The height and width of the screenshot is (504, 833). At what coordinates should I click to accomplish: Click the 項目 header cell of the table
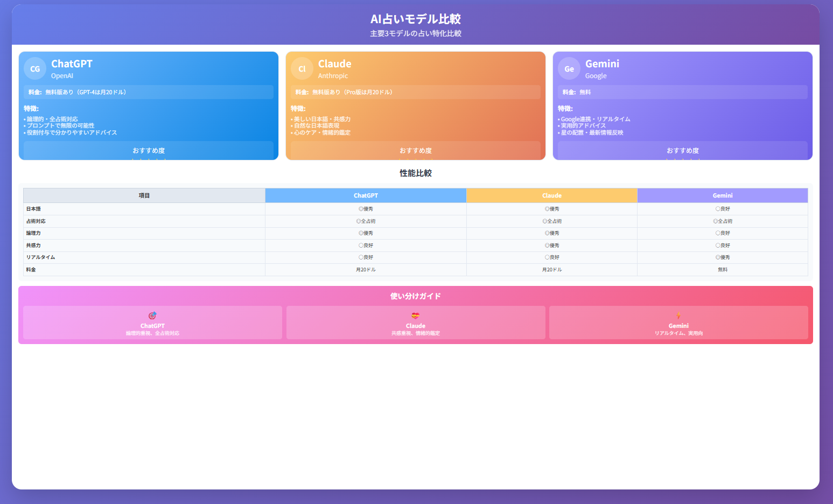click(x=143, y=195)
